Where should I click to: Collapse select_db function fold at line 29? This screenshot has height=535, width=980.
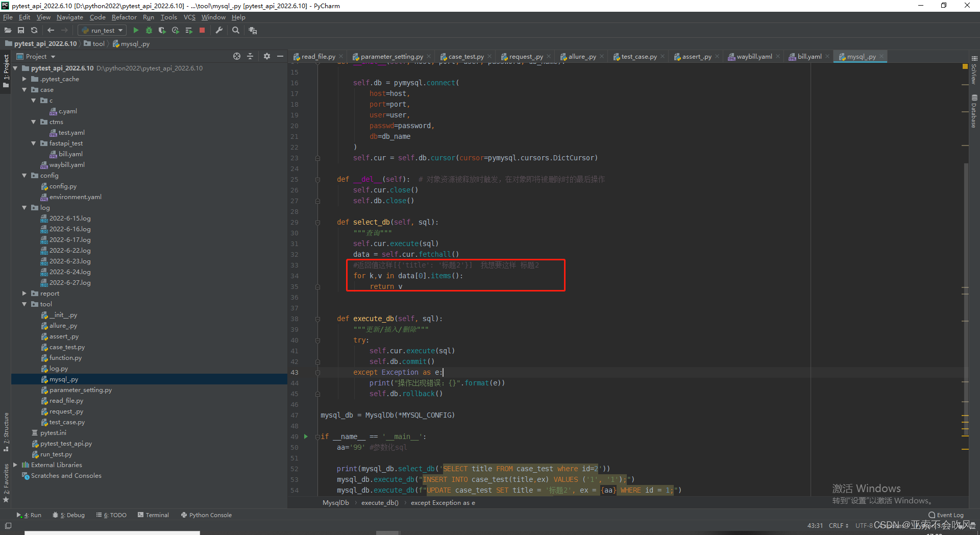[317, 223]
